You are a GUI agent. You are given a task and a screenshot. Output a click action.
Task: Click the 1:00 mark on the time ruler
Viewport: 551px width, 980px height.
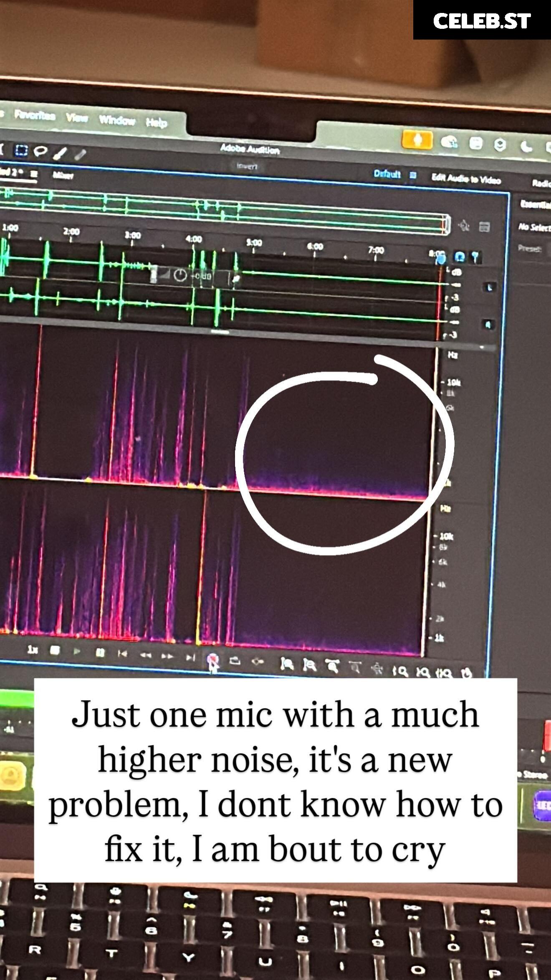pos(10,228)
